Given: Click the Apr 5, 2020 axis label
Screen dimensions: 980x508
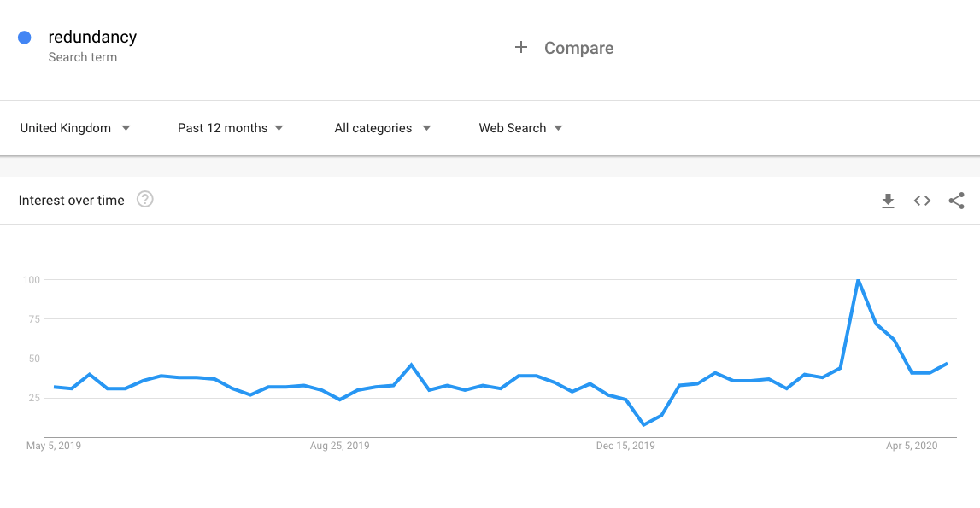Looking at the screenshot, I should click(912, 446).
